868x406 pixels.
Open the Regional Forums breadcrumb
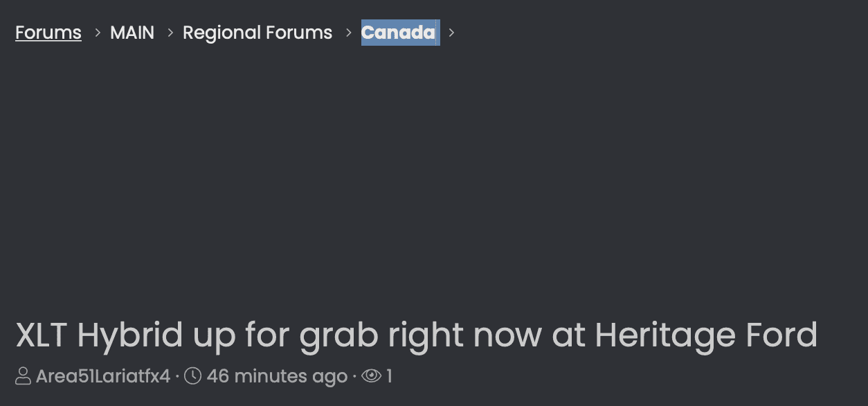[257, 33]
